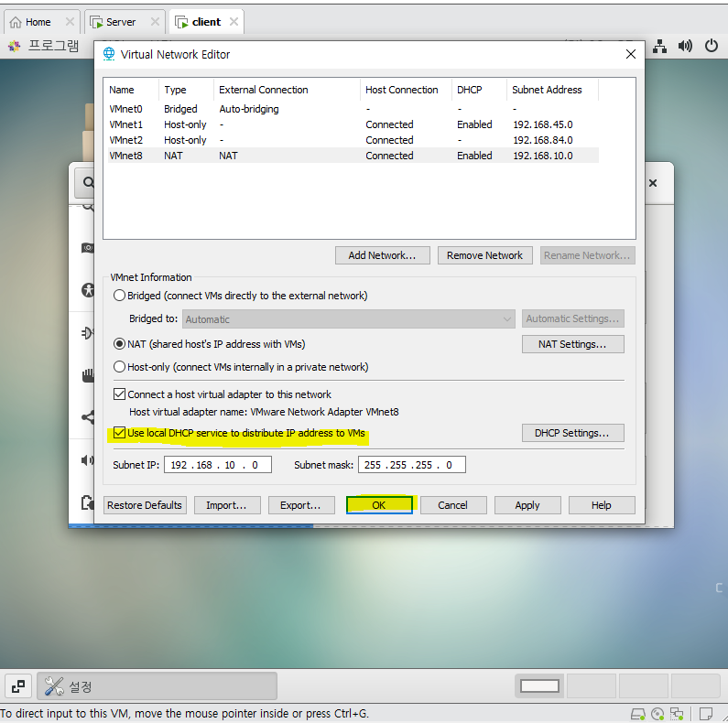Click Remove Network button
The image size is (728, 723).
pos(484,255)
